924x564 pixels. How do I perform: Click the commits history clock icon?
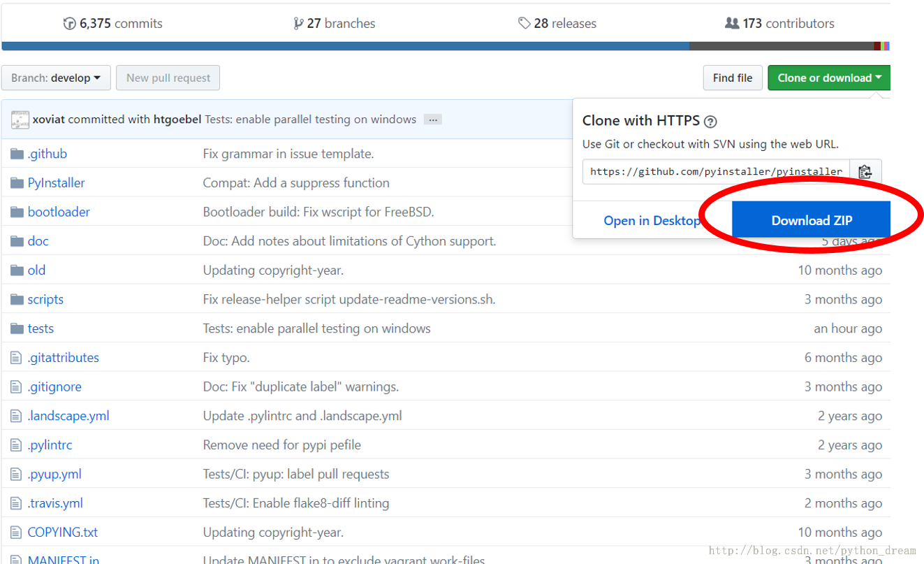(x=69, y=24)
